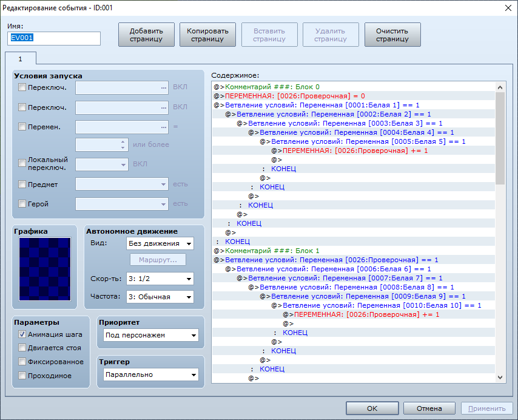518x420 pixels.
Task: Click the variable value stepper
Action: 123,144
